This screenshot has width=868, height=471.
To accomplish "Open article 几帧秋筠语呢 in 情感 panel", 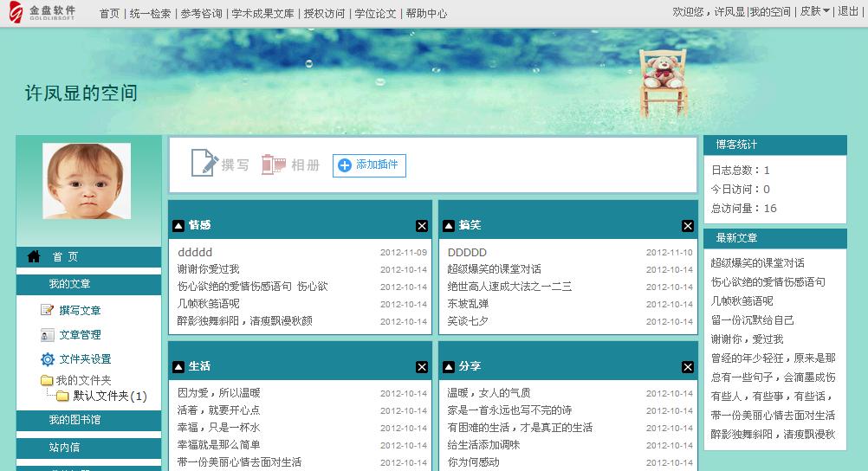I will point(208,303).
